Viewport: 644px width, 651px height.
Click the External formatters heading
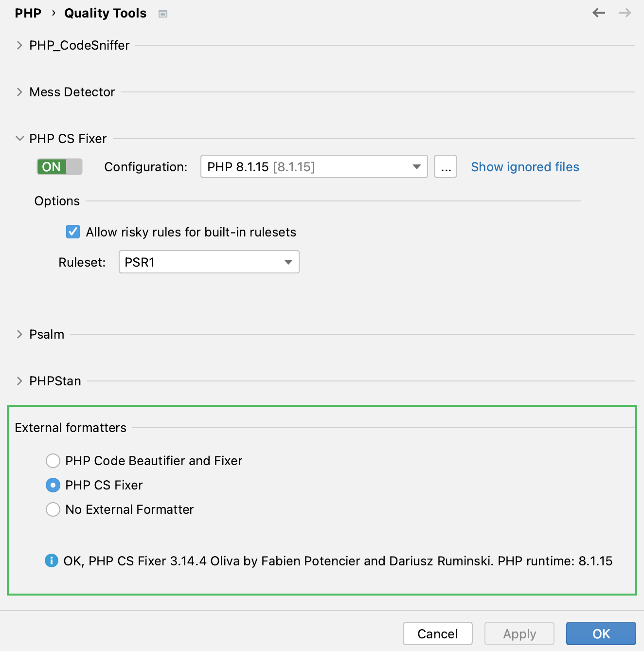(71, 428)
